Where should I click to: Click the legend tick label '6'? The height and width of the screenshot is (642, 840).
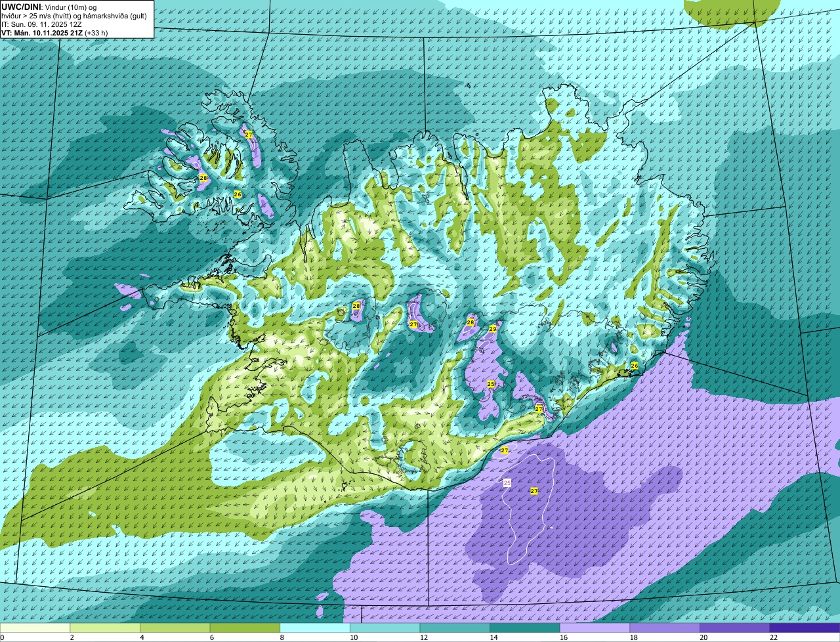pos(212,637)
